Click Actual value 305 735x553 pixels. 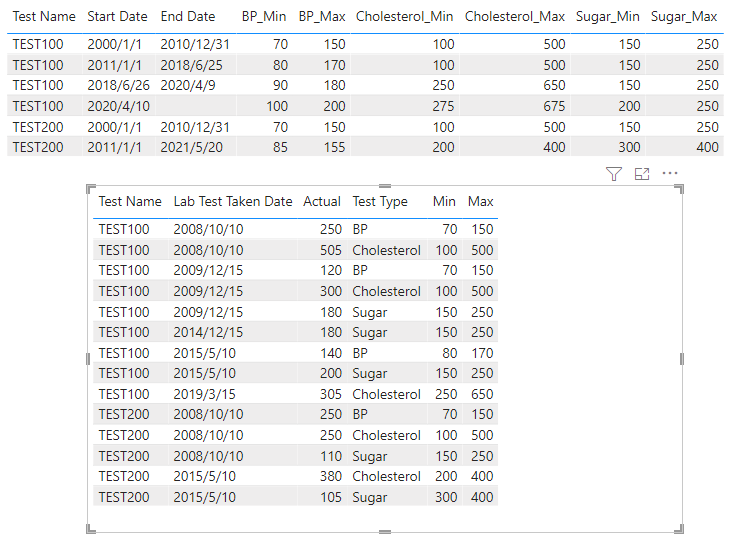pyautogui.click(x=330, y=394)
